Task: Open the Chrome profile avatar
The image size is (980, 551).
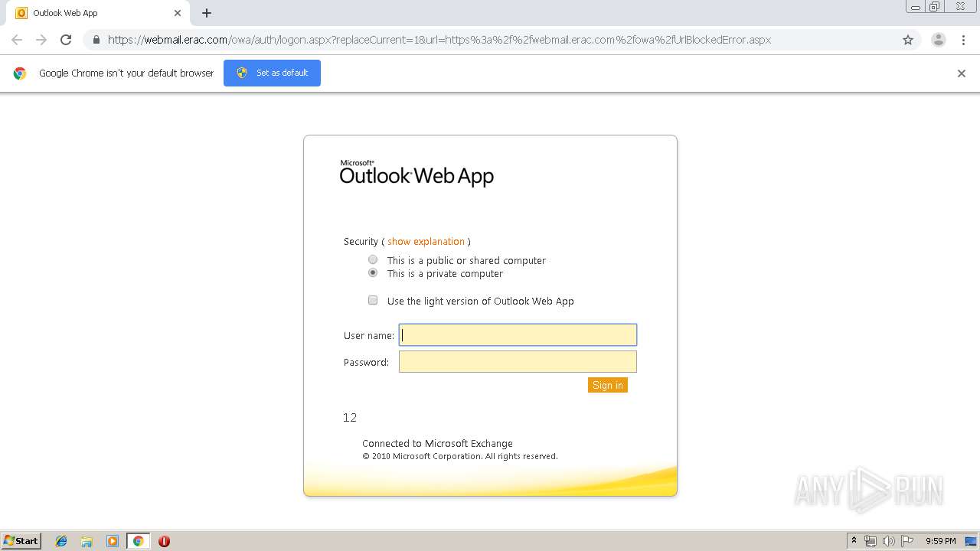Action: coord(939,40)
